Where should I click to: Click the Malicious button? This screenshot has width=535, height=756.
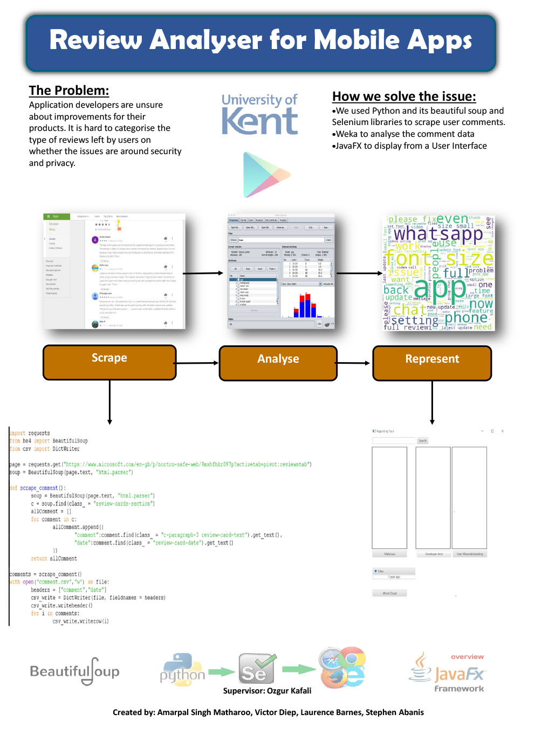pyautogui.click(x=389, y=554)
